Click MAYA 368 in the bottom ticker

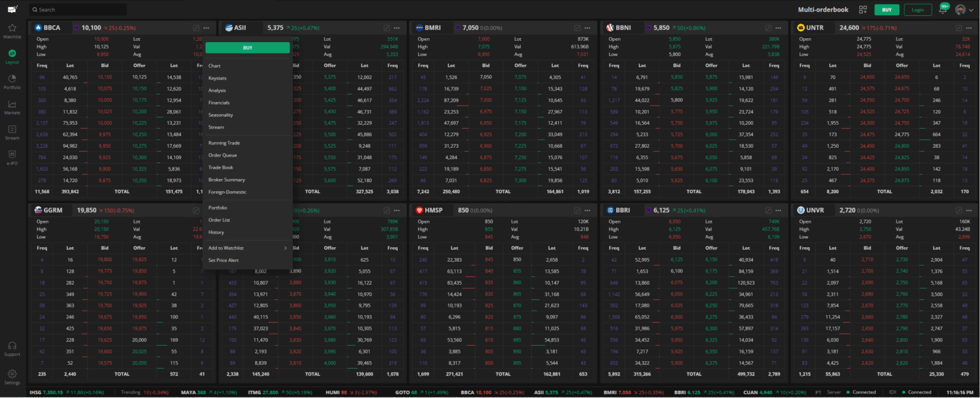point(193,392)
